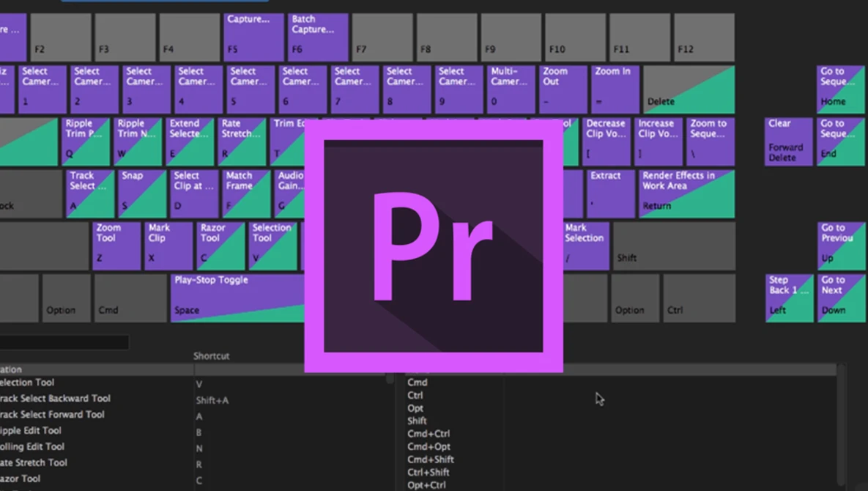Click the Increase Clip Volume bracket key
868x491 pixels.
(x=659, y=141)
